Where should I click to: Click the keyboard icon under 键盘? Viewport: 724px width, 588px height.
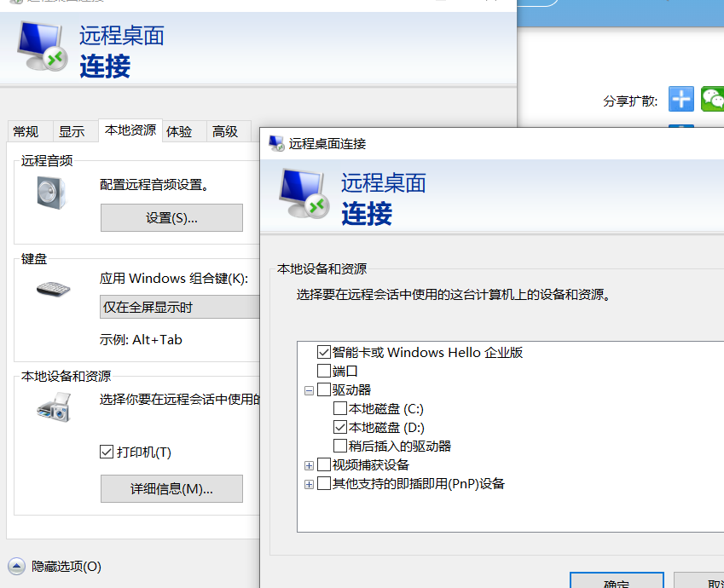[53, 289]
